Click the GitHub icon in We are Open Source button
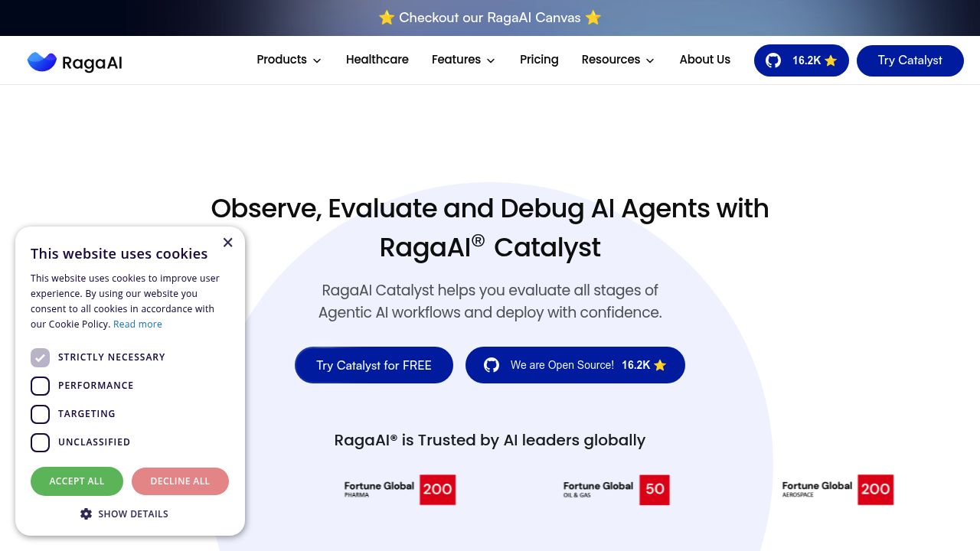 tap(492, 365)
